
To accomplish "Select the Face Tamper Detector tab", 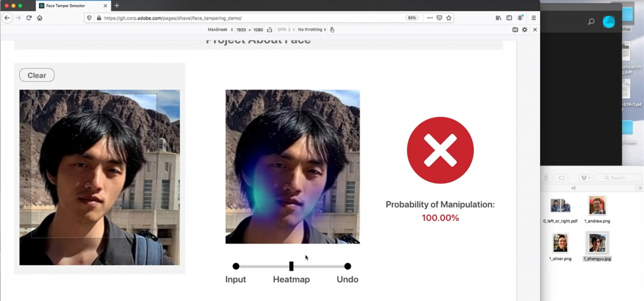I will click(x=74, y=6).
